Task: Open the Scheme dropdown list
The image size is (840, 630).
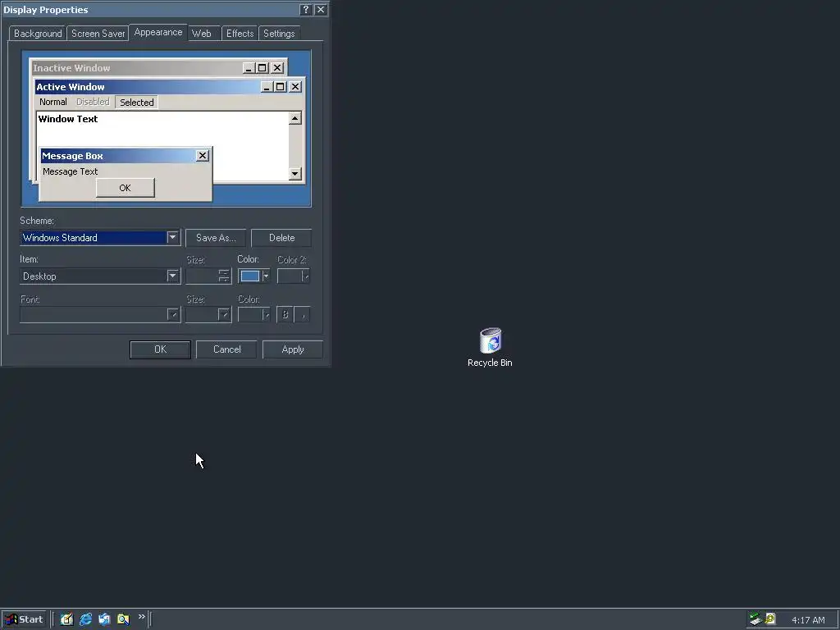Action: pyautogui.click(x=172, y=237)
